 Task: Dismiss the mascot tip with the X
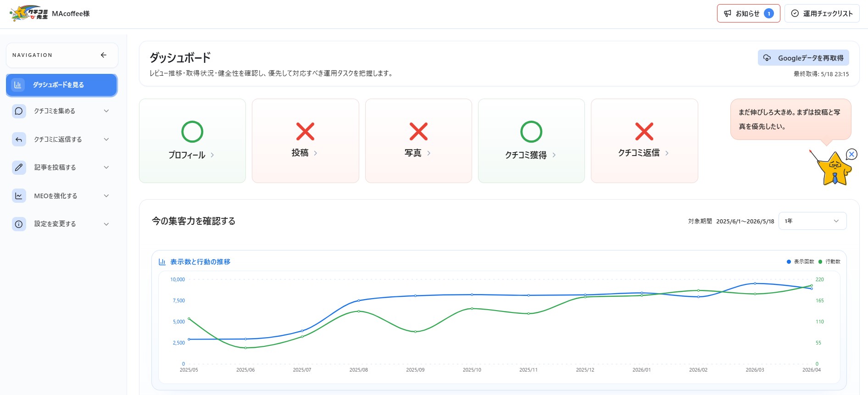(851, 154)
